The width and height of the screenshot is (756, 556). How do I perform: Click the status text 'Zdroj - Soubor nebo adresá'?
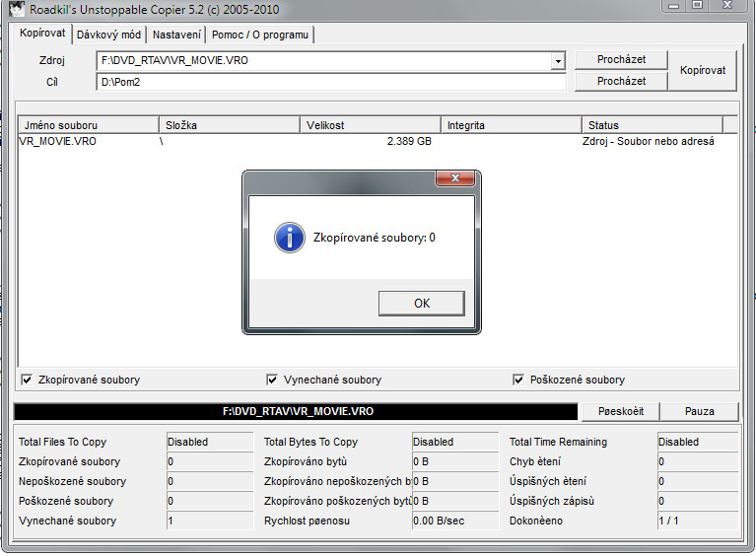click(648, 141)
